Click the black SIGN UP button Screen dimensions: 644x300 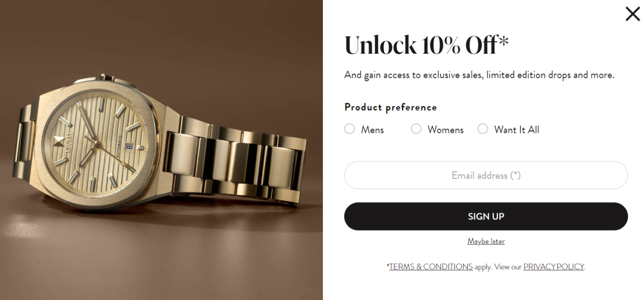coord(486,216)
